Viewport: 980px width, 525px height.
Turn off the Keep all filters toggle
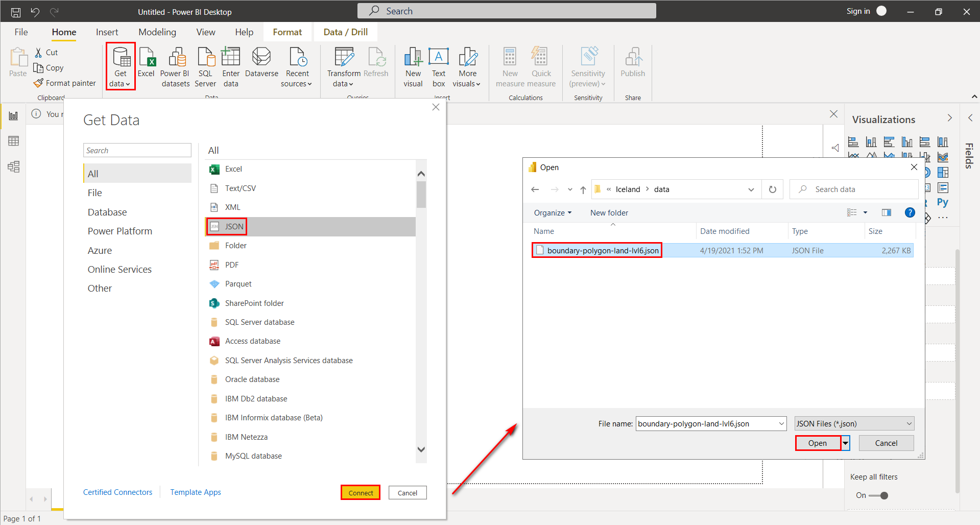click(880, 495)
